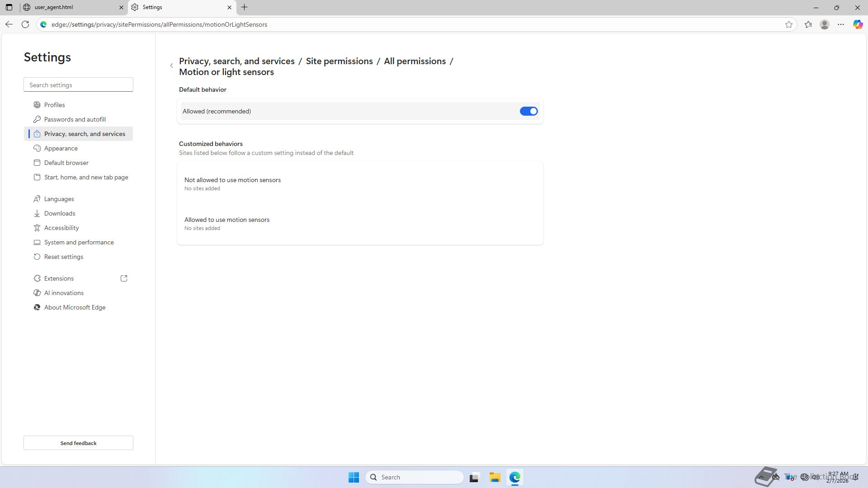Screen dimensions: 868x488
Task: Go back using breadcrumb chevron
Action: (172, 66)
